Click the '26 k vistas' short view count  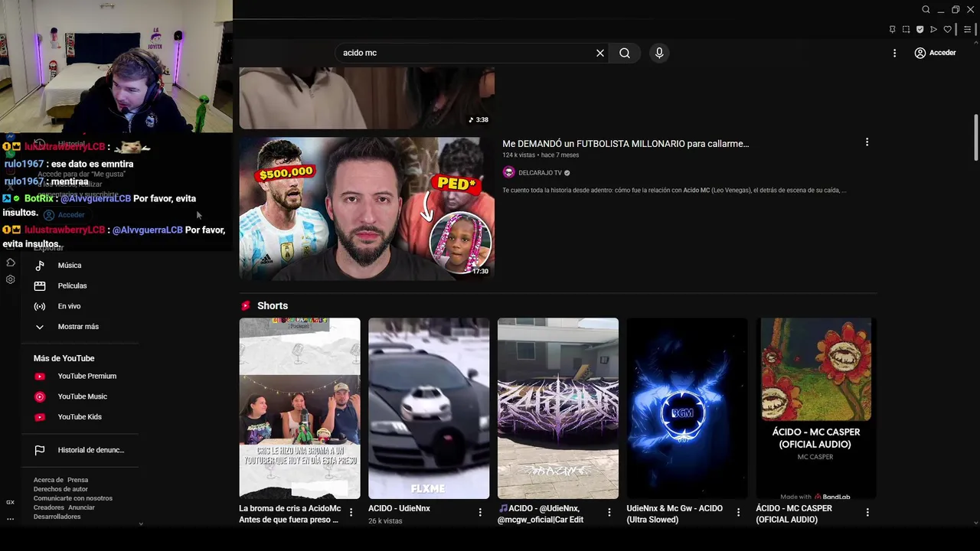(385, 520)
